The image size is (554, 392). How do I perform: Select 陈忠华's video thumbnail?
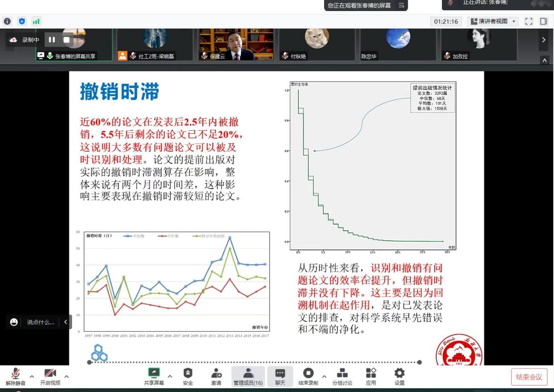(398, 45)
